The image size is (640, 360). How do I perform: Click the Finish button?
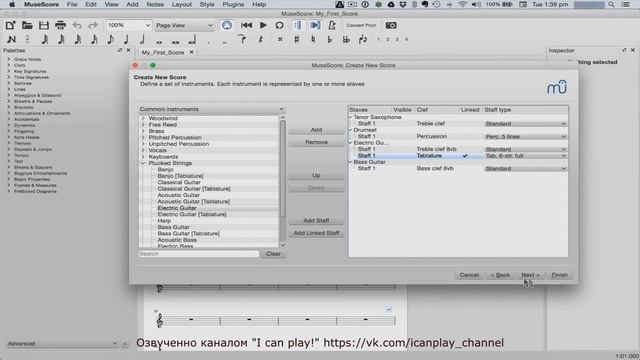pos(560,275)
